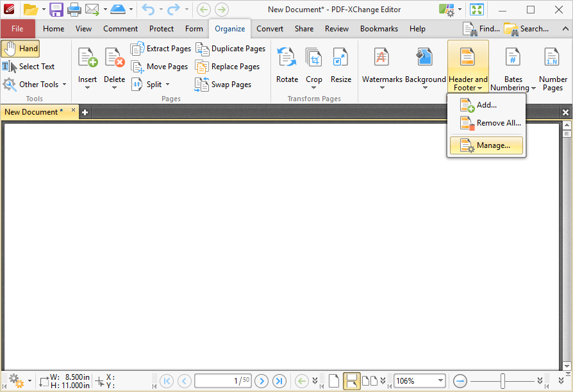
Task: Switch to the Convert ribbon tab
Action: 269,28
